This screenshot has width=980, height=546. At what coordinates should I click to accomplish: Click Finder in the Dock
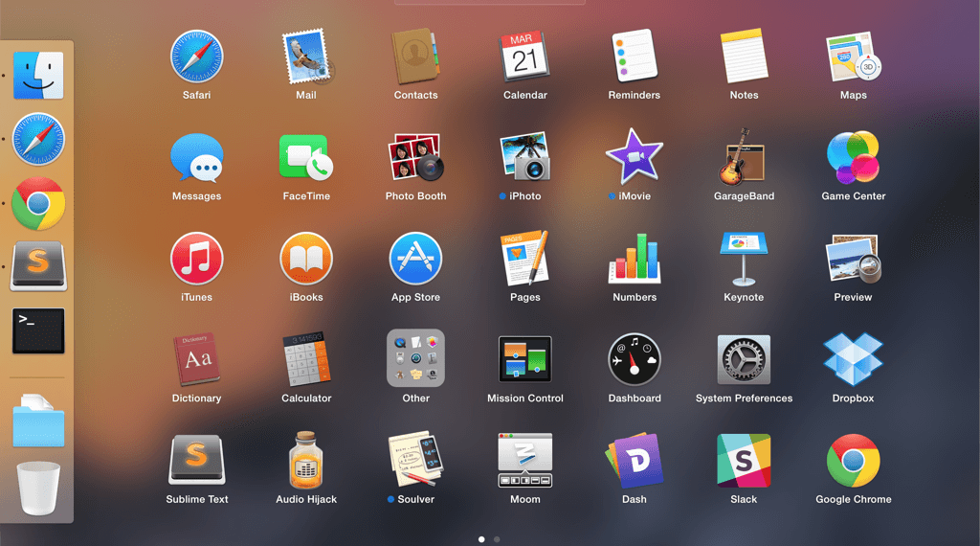click(x=38, y=76)
